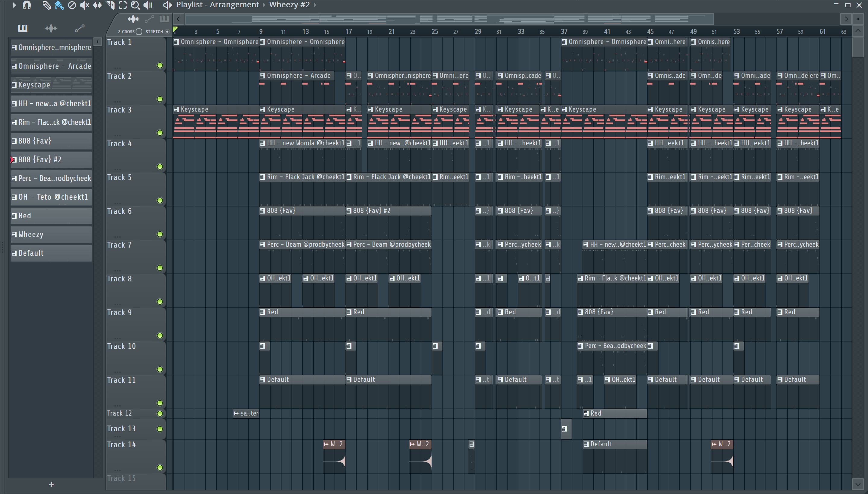Select the Paint brush tool
Image resolution: width=868 pixels, height=494 pixels.
click(59, 5)
